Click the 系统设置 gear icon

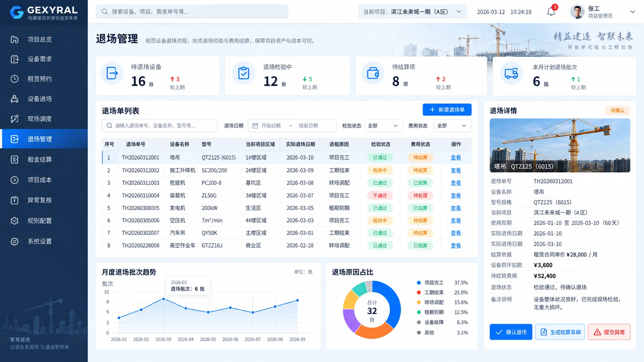15,242
